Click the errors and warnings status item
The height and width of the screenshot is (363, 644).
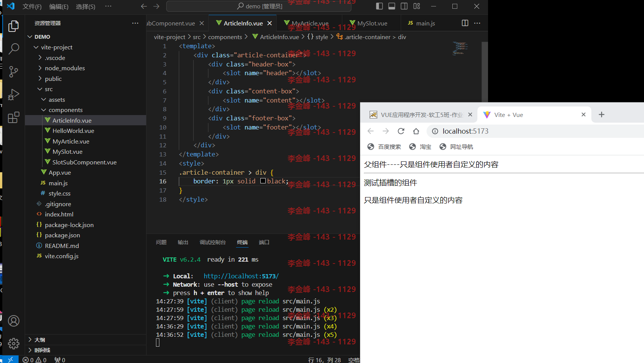[35, 360]
